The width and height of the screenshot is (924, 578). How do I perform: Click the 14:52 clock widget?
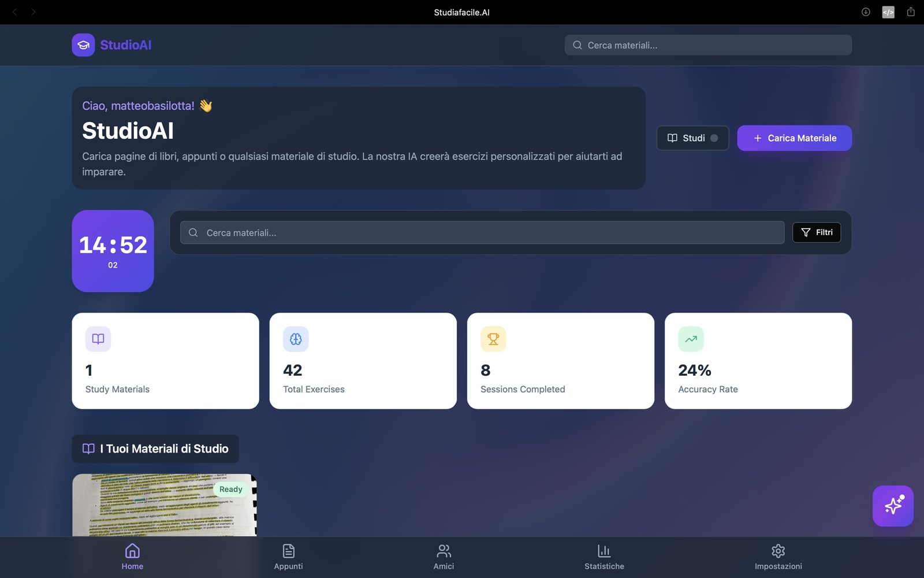113,251
